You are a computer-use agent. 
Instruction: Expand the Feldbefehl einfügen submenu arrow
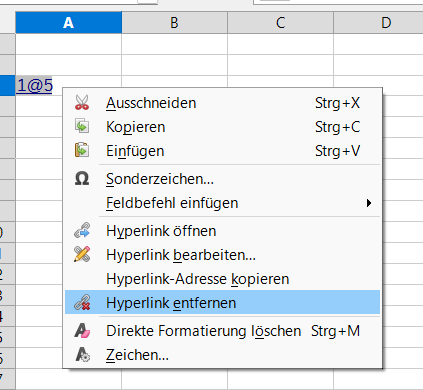point(368,203)
